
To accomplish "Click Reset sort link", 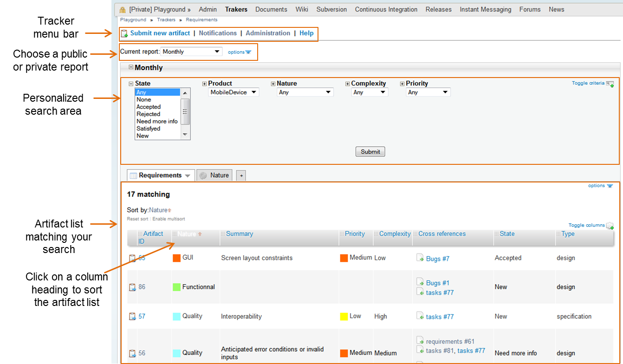I will coord(137,219).
